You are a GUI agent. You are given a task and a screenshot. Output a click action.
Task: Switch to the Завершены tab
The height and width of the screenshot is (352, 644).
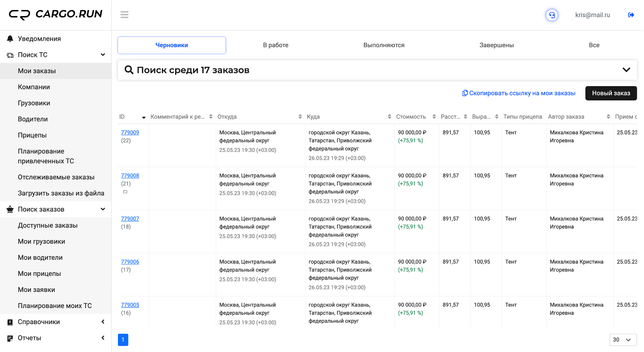pyautogui.click(x=496, y=45)
